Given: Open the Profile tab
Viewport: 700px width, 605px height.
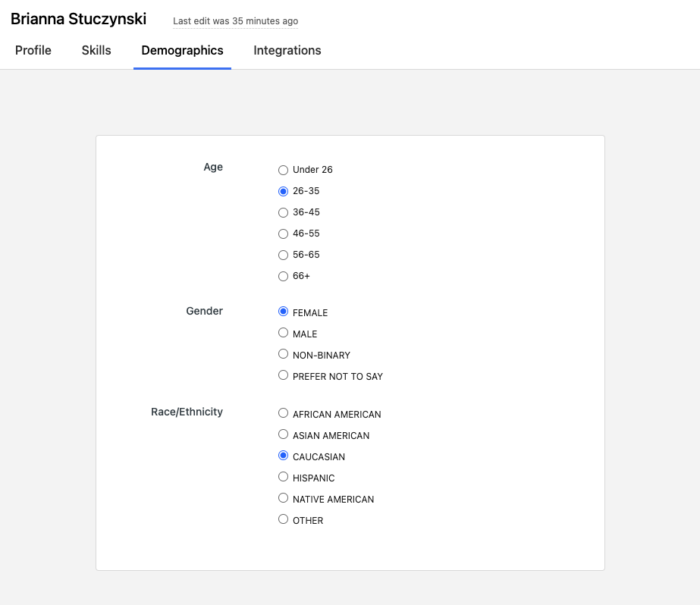Looking at the screenshot, I should pos(33,50).
